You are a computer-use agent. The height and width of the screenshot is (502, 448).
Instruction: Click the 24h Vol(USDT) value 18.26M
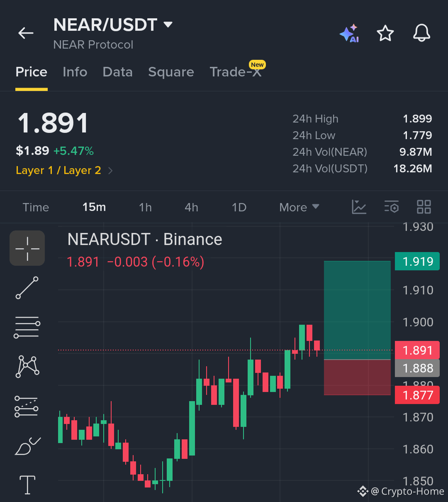click(x=413, y=169)
